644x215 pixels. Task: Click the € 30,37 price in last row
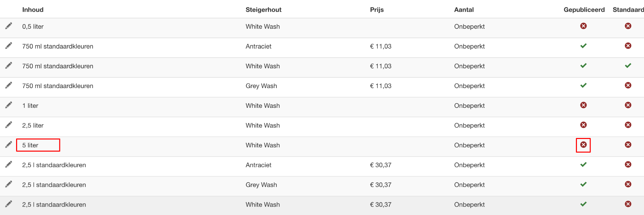(x=381, y=205)
